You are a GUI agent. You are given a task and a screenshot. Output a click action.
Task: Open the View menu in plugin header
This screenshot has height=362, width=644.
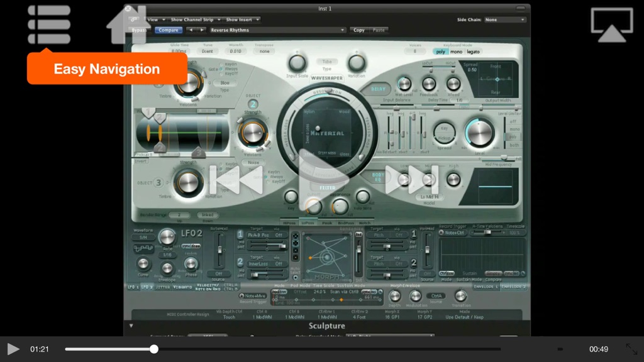[x=156, y=19]
